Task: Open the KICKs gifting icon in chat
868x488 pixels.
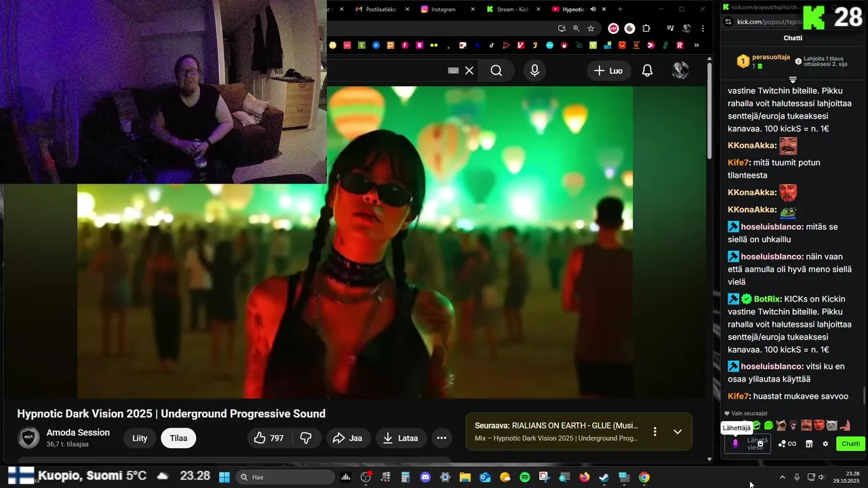Action: pyautogui.click(x=787, y=444)
